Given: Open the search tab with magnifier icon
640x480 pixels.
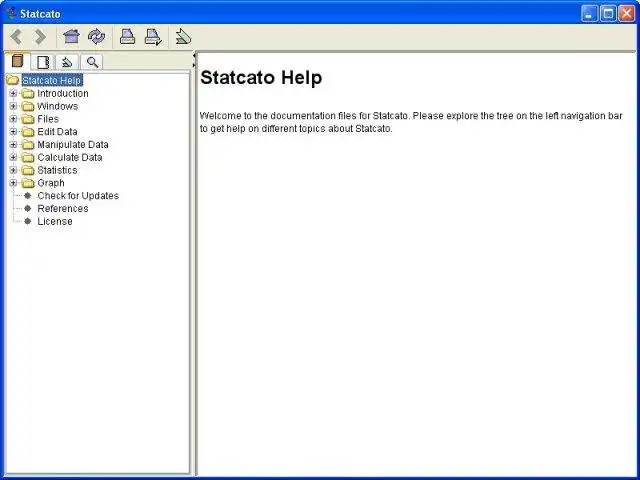Looking at the screenshot, I should 92,62.
